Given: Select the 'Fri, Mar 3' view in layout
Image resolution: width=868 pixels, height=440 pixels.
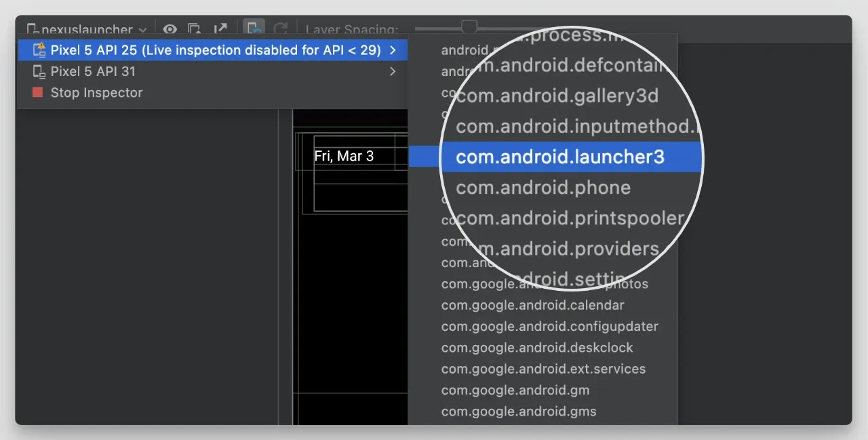Looking at the screenshot, I should (x=344, y=156).
